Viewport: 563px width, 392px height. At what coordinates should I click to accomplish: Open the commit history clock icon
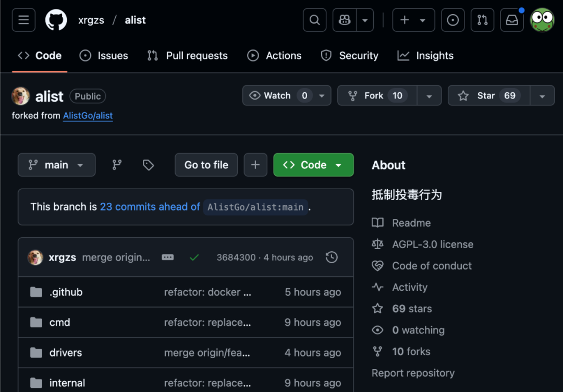click(x=332, y=258)
